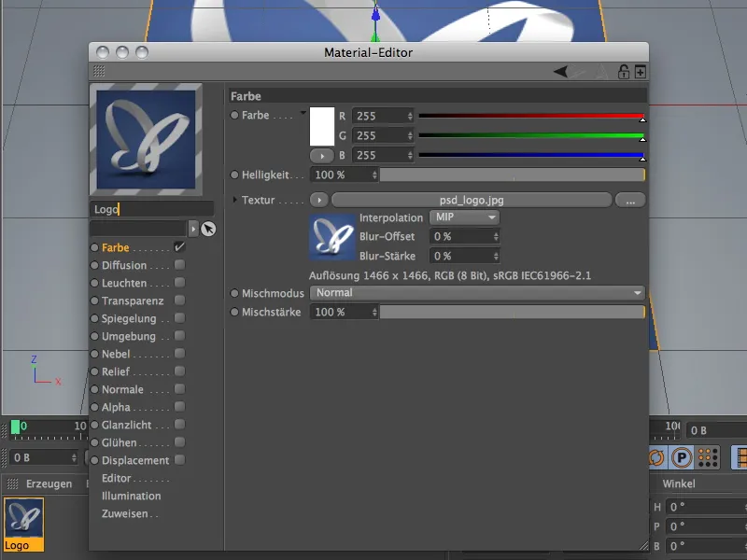The image size is (747, 560).
Task: Click the grid grip icon in Material-Editor toolbar
Action: 99,72
